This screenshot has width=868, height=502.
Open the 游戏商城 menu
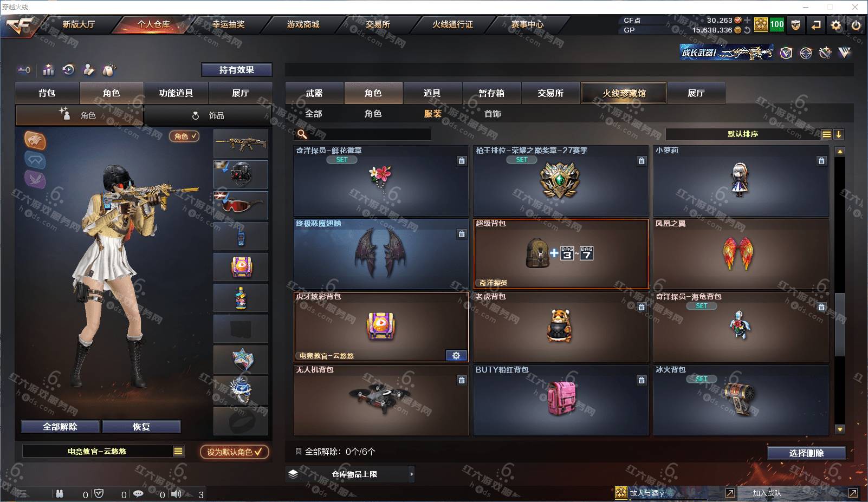(303, 24)
